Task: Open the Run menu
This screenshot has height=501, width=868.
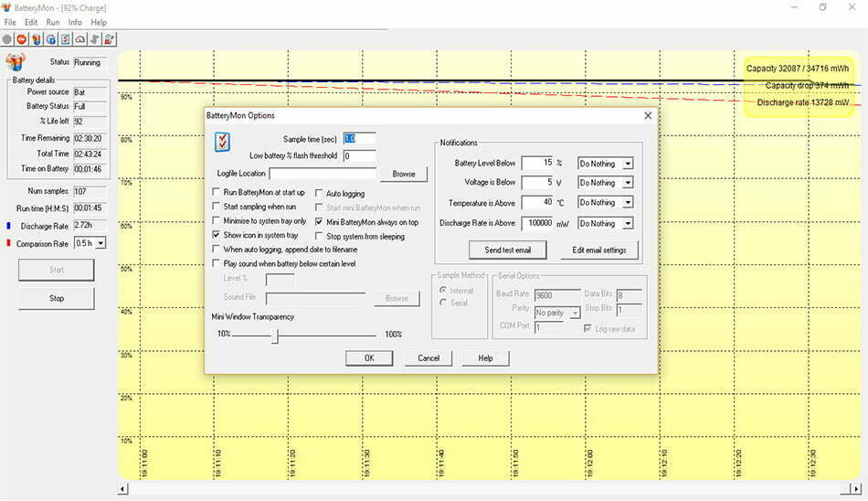Action: 53,22
